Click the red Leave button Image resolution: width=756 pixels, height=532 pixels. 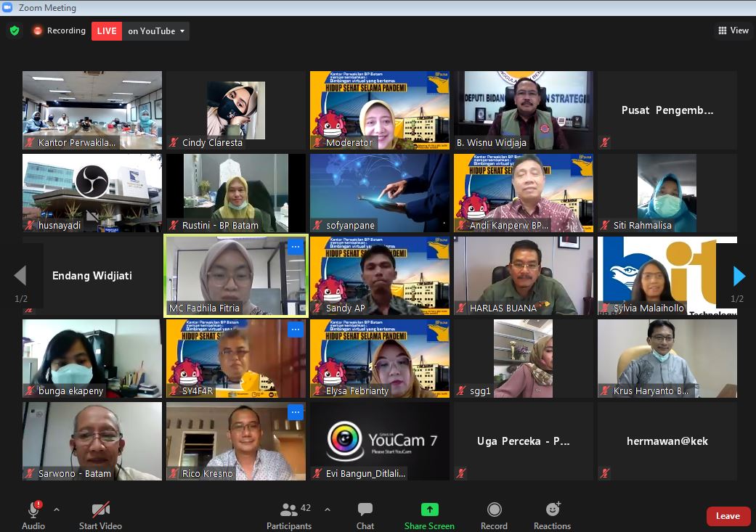728,516
